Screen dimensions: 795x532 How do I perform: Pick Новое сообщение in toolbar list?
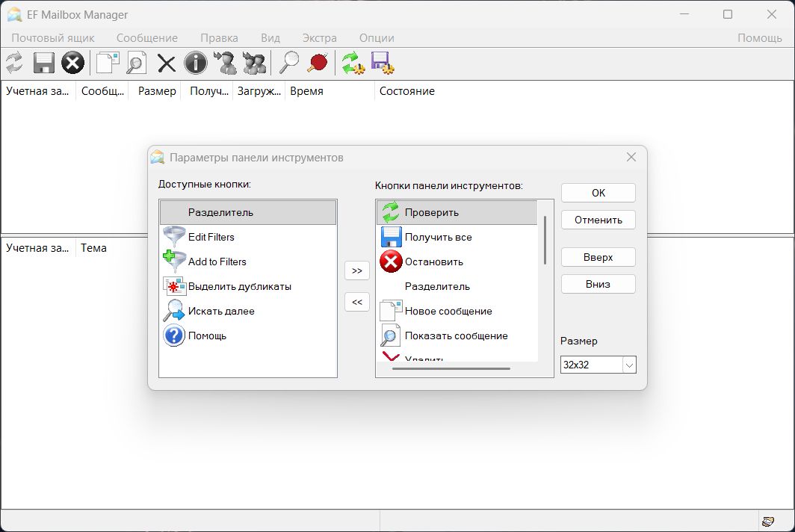448,311
